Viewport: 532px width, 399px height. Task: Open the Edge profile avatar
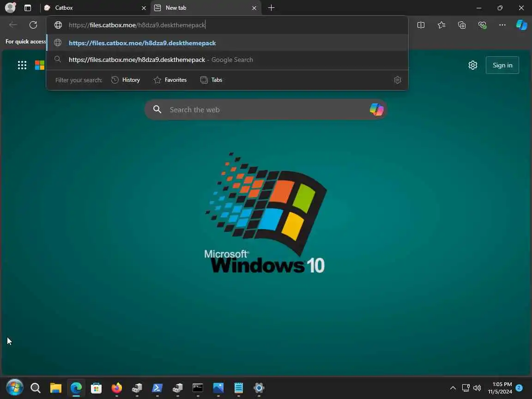pyautogui.click(x=11, y=7)
